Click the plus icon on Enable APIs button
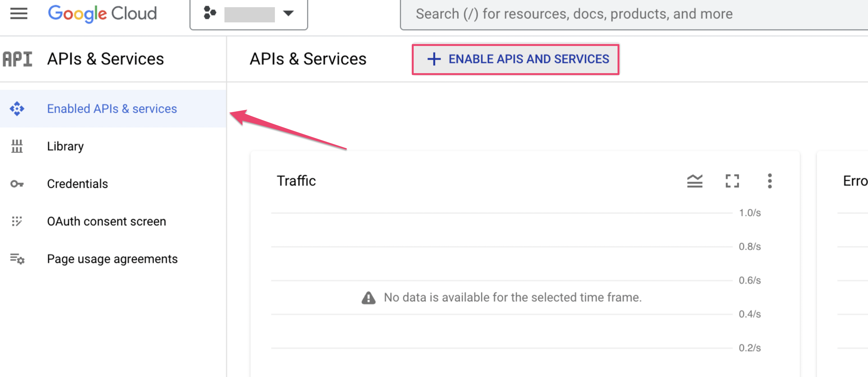This screenshot has width=868, height=377. click(434, 59)
